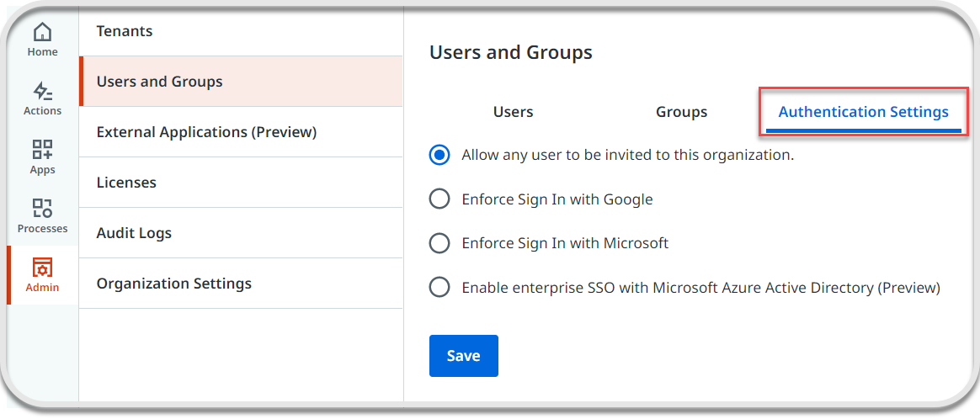Choose Enforce Sign In with Microsoft

click(439, 243)
